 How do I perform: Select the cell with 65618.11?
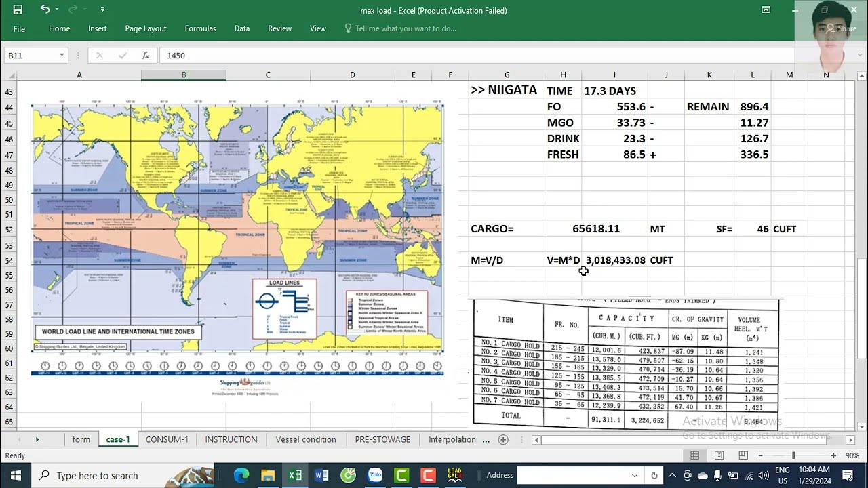tap(596, 229)
